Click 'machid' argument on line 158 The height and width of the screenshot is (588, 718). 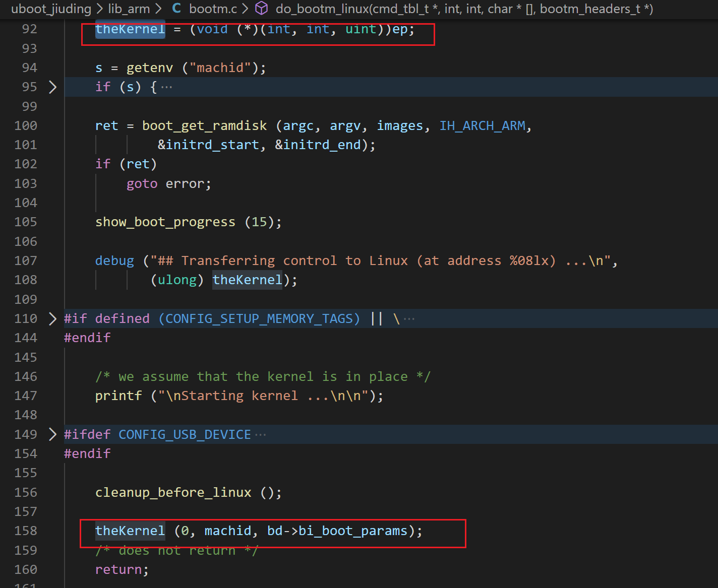[228, 531]
